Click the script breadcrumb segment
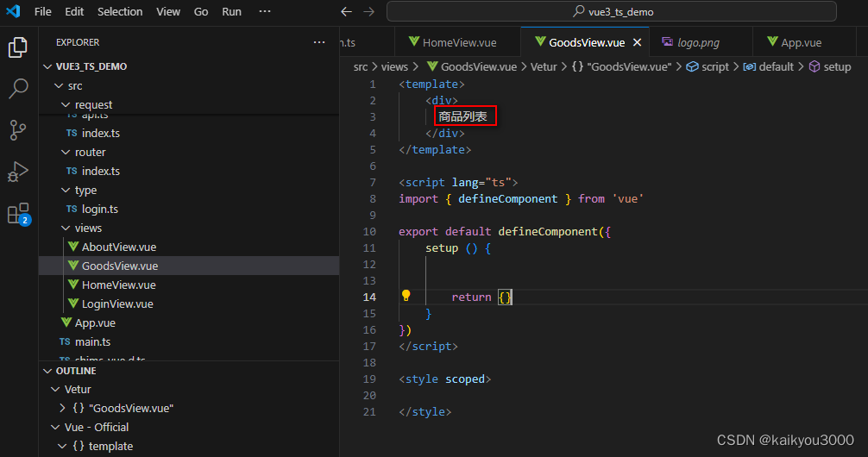Screen dimensions: 868x457 click(708, 67)
